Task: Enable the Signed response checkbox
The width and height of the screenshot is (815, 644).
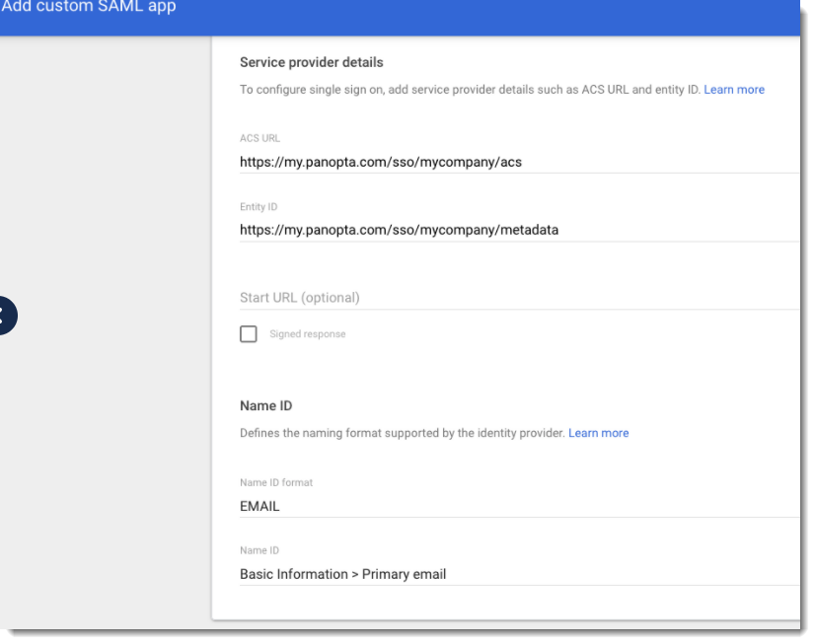Action: point(249,334)
